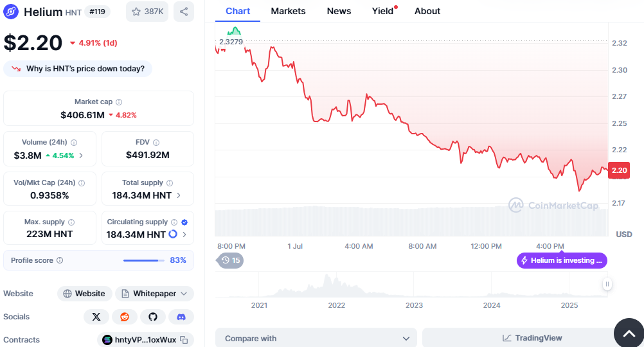Click the Solana contract chain icon
The width and height of the screenshot is (644, 347).
(x=107, y=340)
